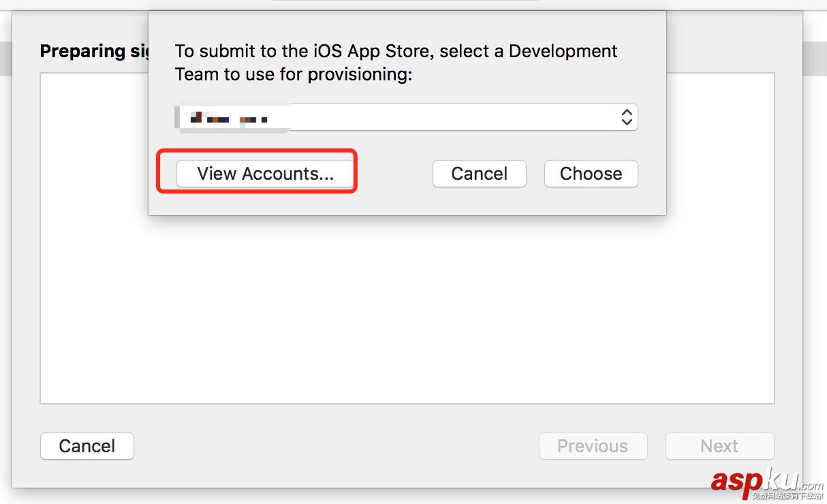827x504 pixels.
Task: Confirm the team with Choose
Action: click(591, 174)
